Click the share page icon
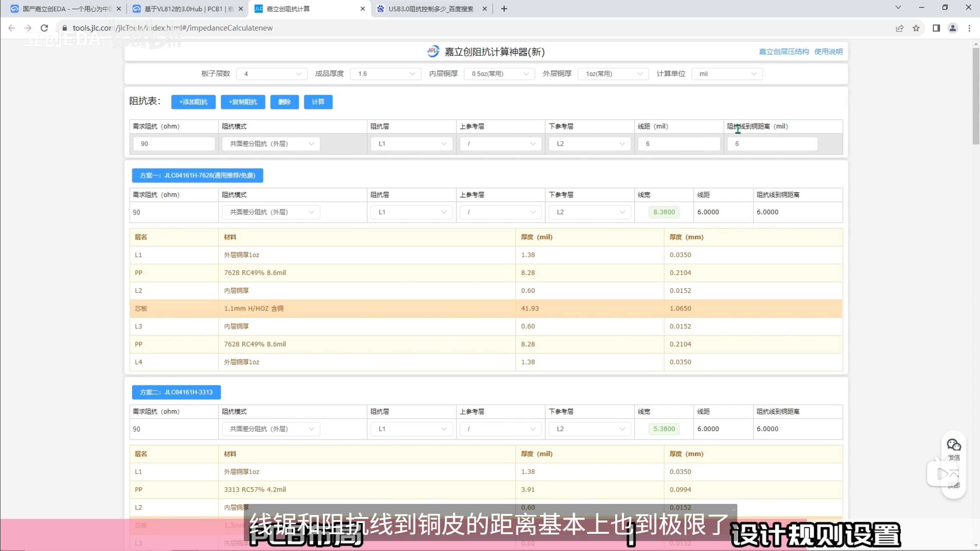 click(x=900, y=28)
